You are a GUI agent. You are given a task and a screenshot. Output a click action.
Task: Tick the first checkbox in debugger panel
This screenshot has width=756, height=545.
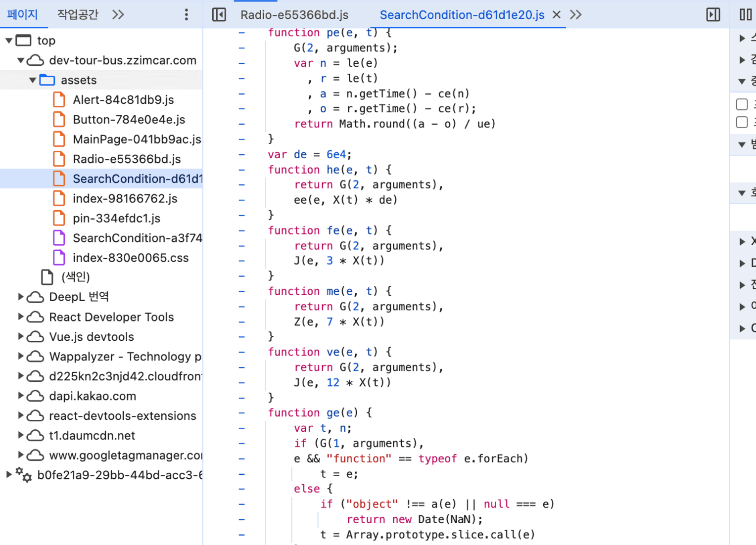click(x=742, y=104)
